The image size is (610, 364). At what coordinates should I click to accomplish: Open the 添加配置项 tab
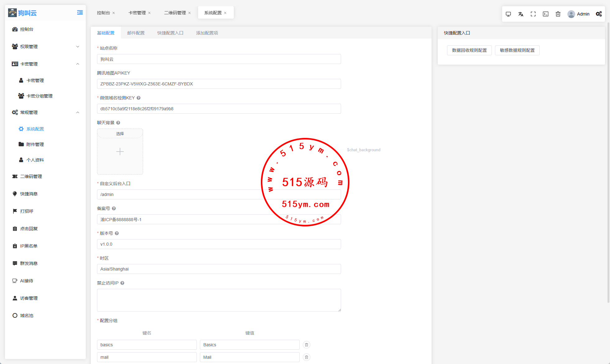[x=207, y=33]
